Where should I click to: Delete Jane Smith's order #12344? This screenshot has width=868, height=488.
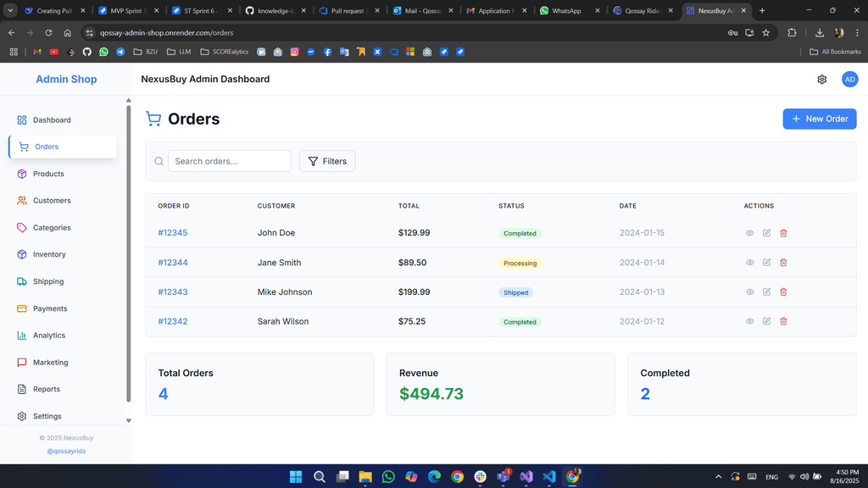pyautogui.click(x=783, y=263)
